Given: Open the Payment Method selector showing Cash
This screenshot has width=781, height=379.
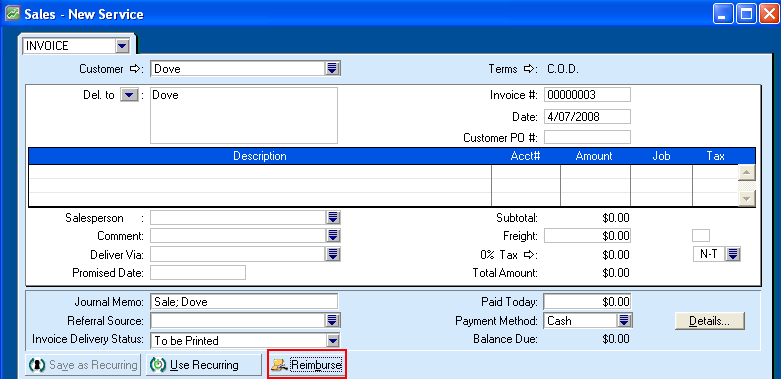Looking at the screenshot, I should tap(625, 321).
